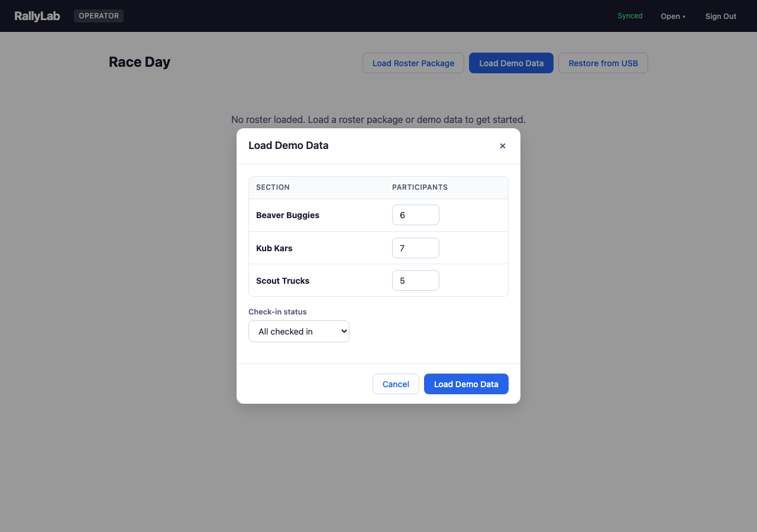
Task: Click the OPERATOR badge
Action: (98, 16)
